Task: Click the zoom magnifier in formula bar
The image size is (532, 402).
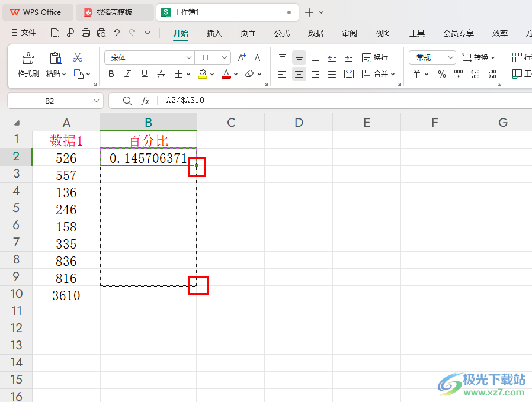Action: click(127, 101)
